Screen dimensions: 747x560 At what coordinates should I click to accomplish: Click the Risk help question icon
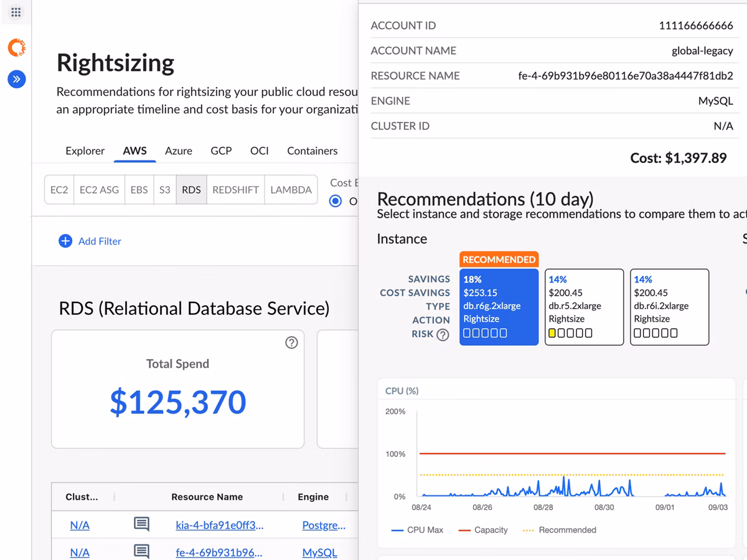[443, 335]
